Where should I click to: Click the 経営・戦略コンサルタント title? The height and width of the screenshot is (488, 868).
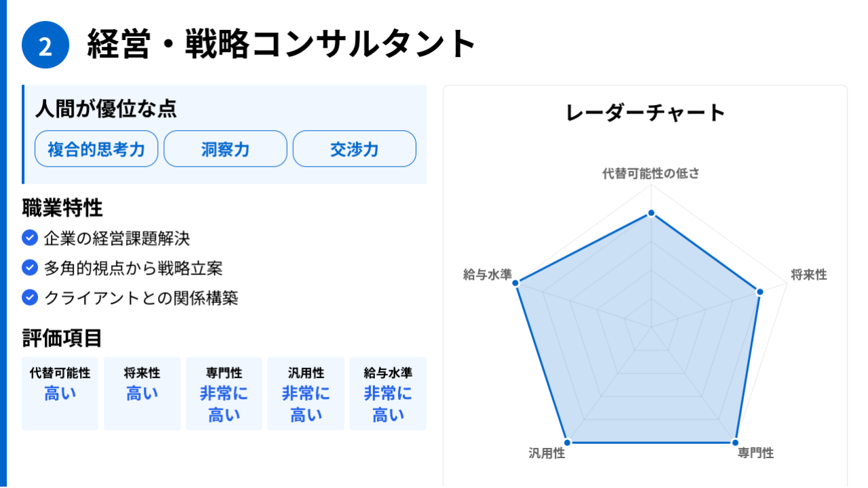click(282, 44)
